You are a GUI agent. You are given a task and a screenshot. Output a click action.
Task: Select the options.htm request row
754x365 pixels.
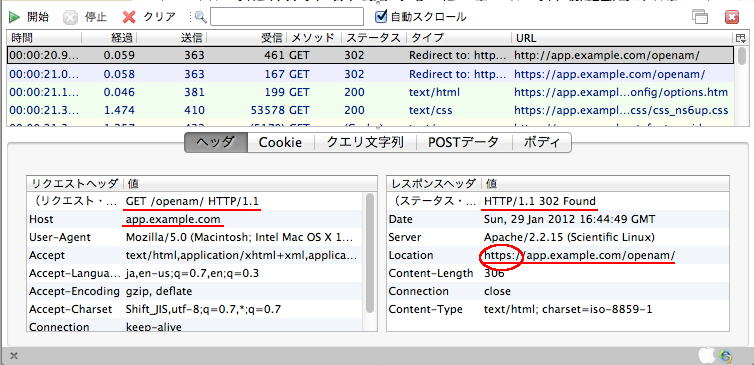(370, 92)
